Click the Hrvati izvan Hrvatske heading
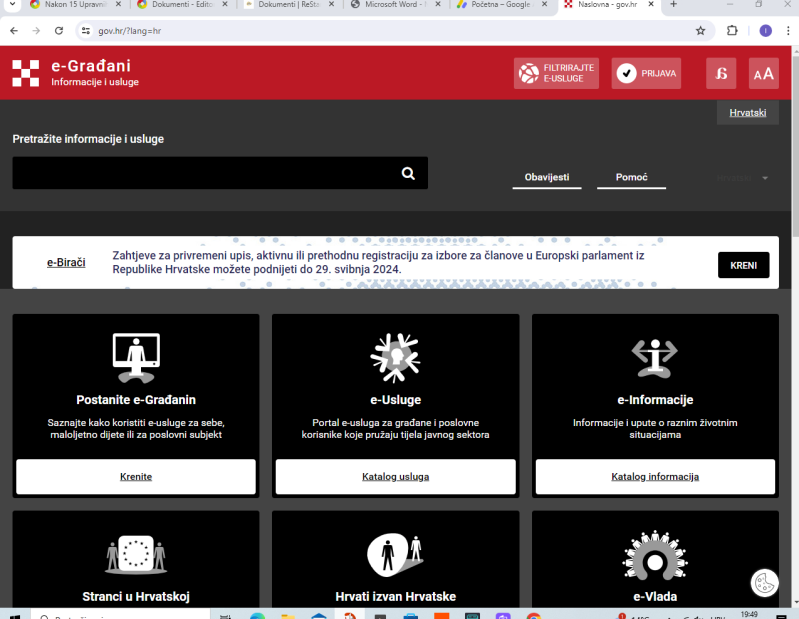 coord(395,597)
